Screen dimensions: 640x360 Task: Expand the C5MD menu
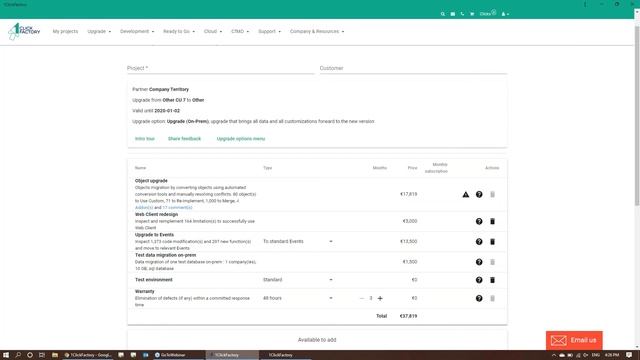[240, 31]
